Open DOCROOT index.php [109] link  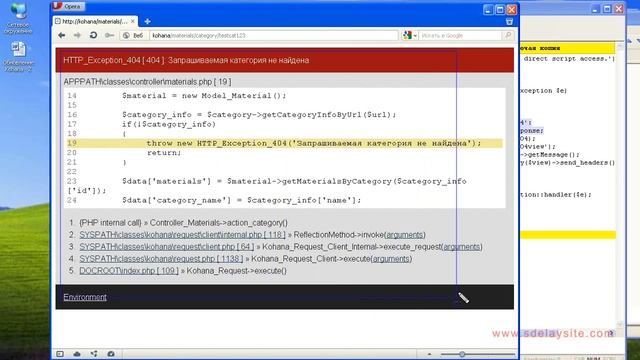(129, 271)
